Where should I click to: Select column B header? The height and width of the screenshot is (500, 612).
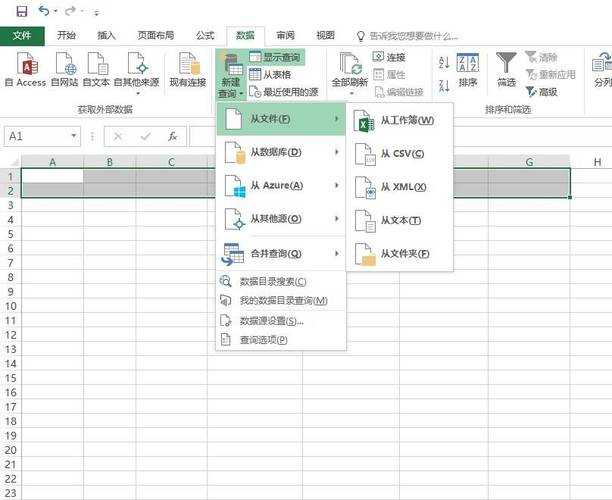(110, 162)
